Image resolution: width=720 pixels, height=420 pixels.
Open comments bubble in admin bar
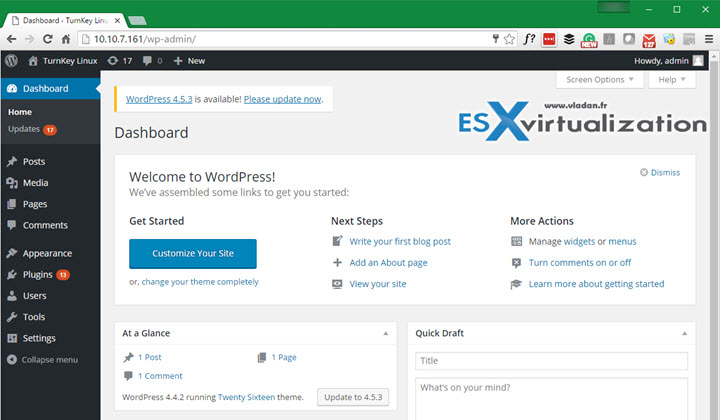152,61
